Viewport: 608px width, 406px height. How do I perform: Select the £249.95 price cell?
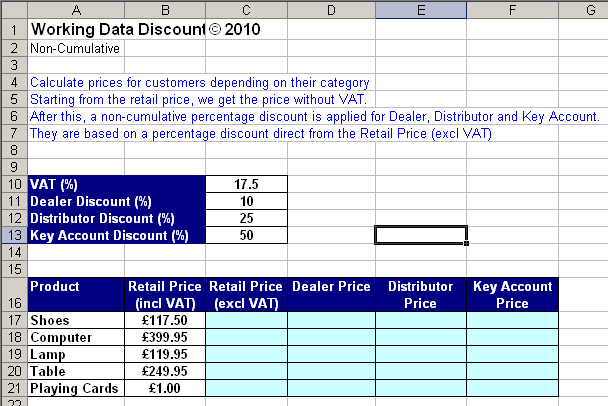[x=165, y=371]
